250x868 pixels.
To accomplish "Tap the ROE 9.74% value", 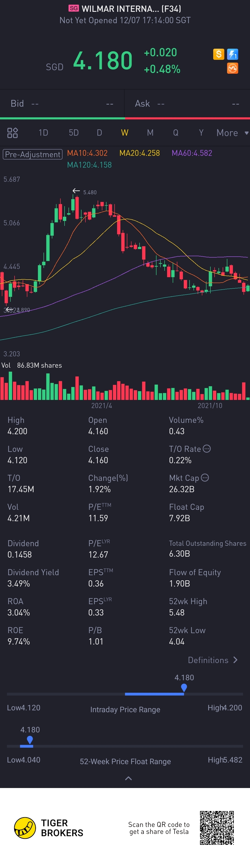I will tap(19, 641).
